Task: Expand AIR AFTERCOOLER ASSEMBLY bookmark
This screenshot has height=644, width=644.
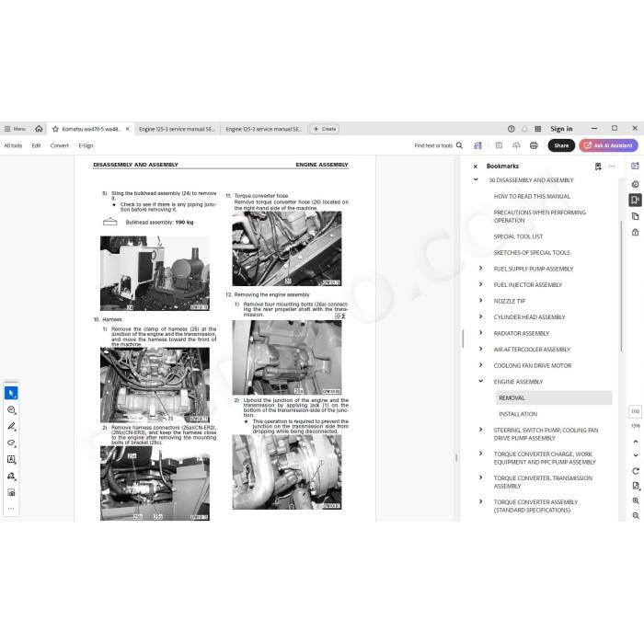Action: point(480,349)
